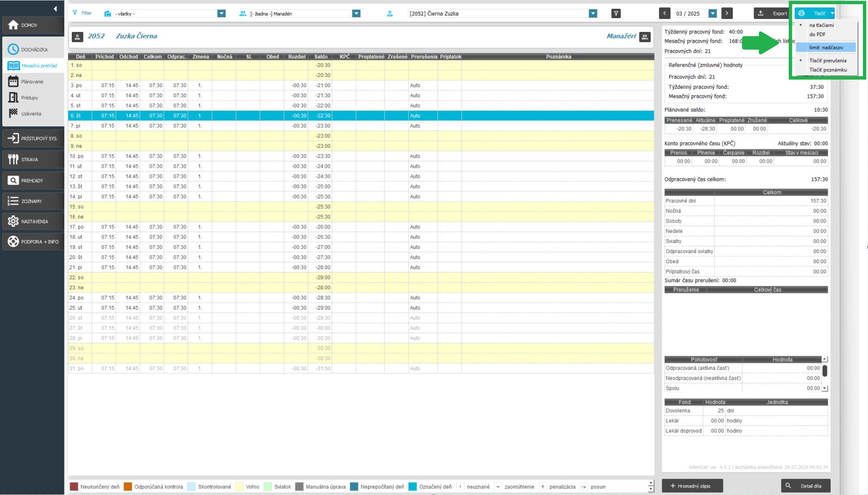Image resolution: width=868 pixels, height=495 pixels.
Task: Click 'Lekár doprovod' fund row
Action: coord(746,431)
